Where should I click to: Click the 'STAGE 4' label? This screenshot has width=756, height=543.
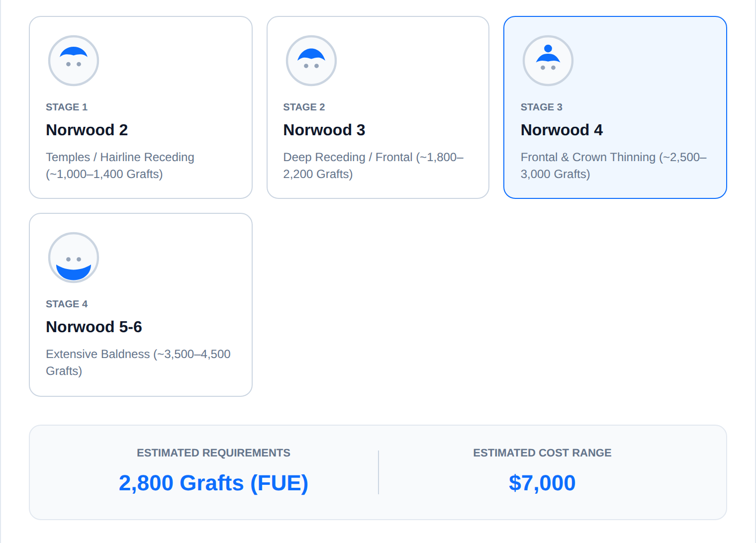click(67, 304)
